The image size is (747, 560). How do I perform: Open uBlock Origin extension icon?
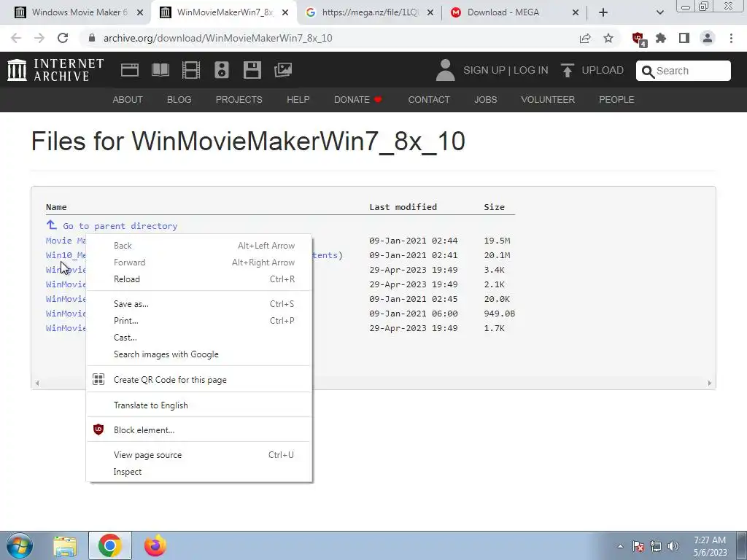click(638, 39)
